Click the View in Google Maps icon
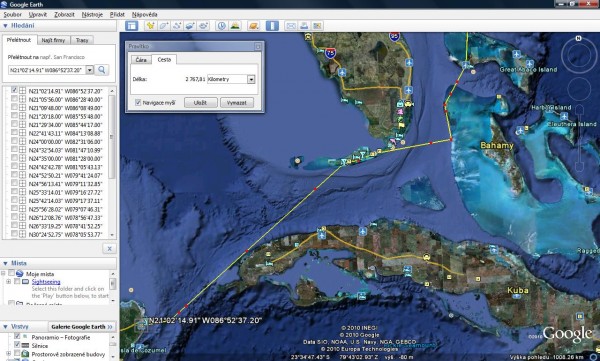 pos(317,26)
